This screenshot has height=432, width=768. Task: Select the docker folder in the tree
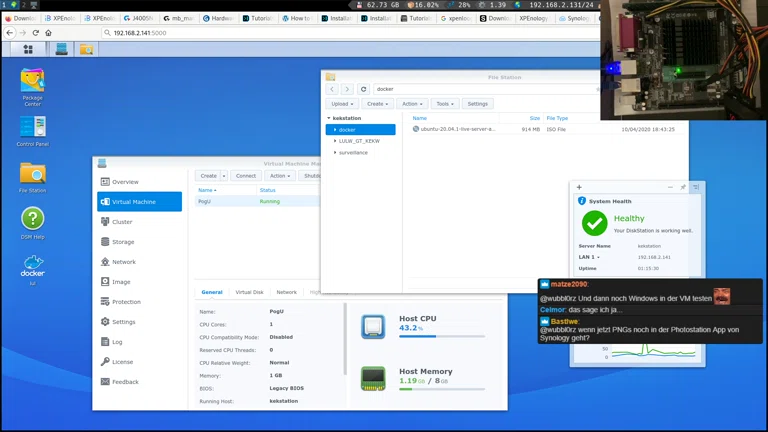(x=360, y=130)
